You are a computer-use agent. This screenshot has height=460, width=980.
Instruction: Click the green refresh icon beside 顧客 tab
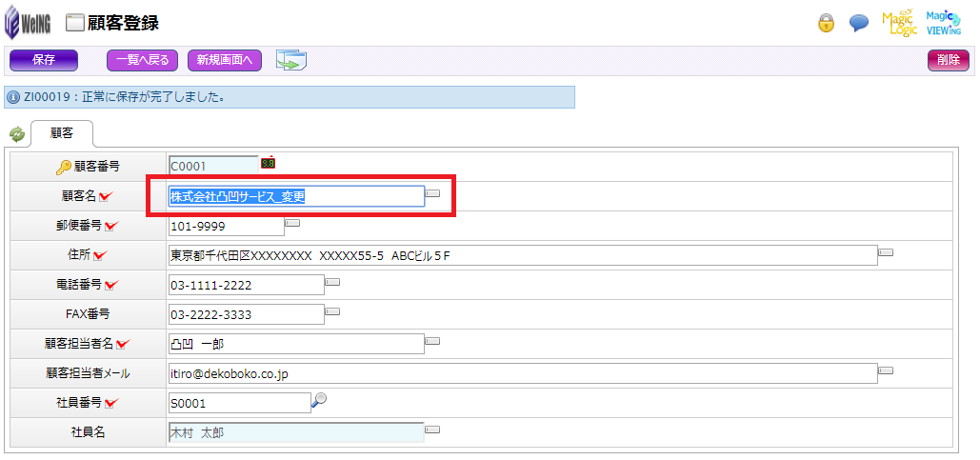(16, 134)
